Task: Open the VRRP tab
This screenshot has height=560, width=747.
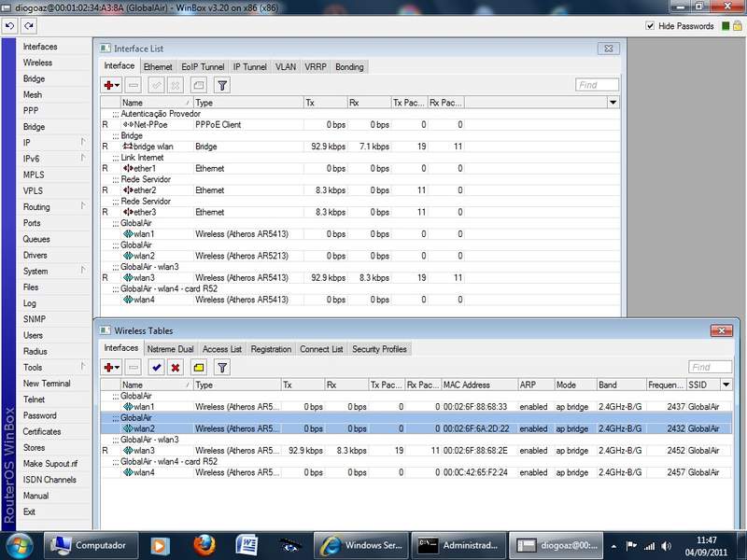Action: coord(316,66)
